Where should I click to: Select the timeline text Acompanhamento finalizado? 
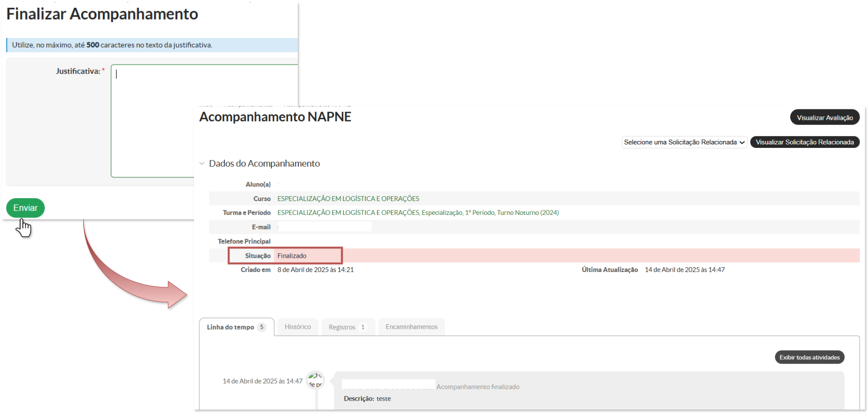[x=478, y=386]
